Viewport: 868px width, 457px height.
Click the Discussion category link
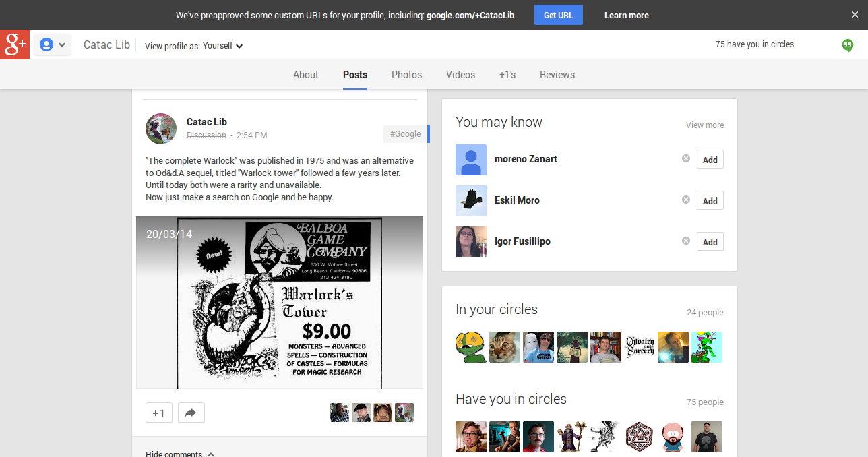[206, 135]
